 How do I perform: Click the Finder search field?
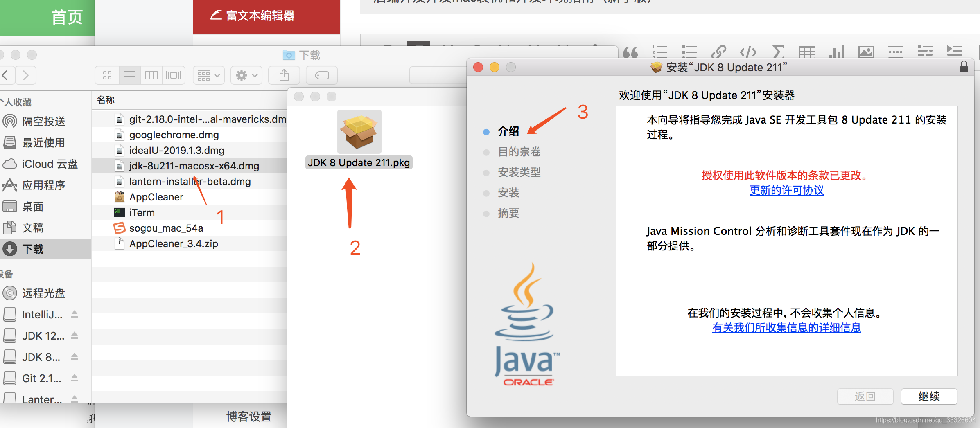coord(438,75)
